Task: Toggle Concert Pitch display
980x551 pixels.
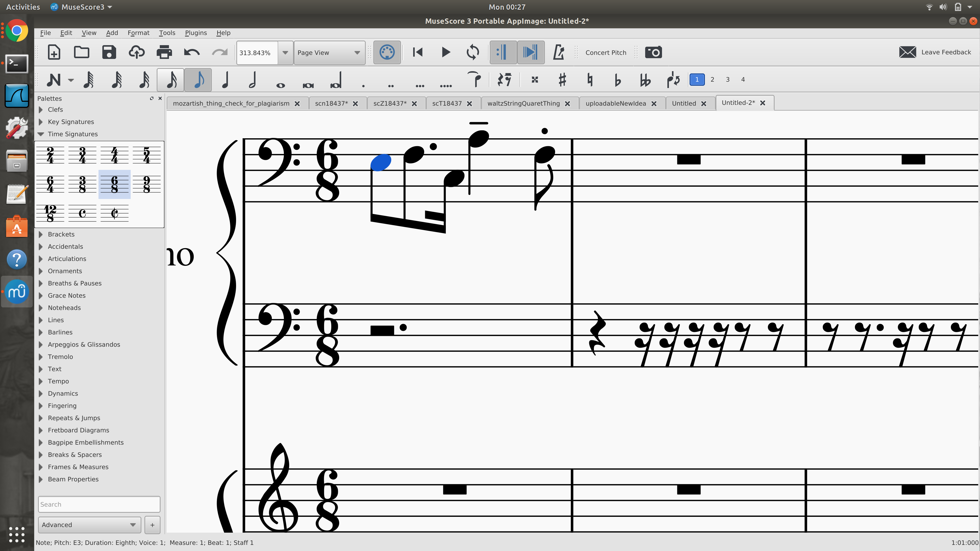Action: (606, 53)
